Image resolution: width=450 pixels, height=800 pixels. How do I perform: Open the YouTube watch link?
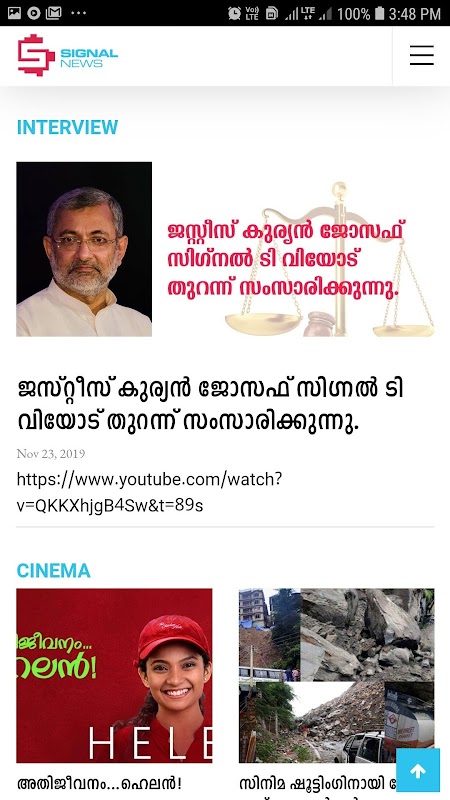click(x=149, y=492)
